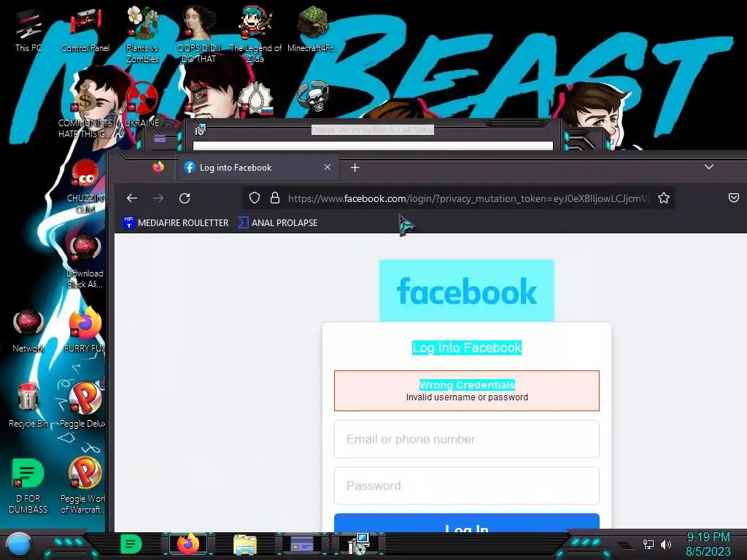Open ANAL PROLAPSE bookmark
Viewport: 747px width, 560px height.
point(277,223)
